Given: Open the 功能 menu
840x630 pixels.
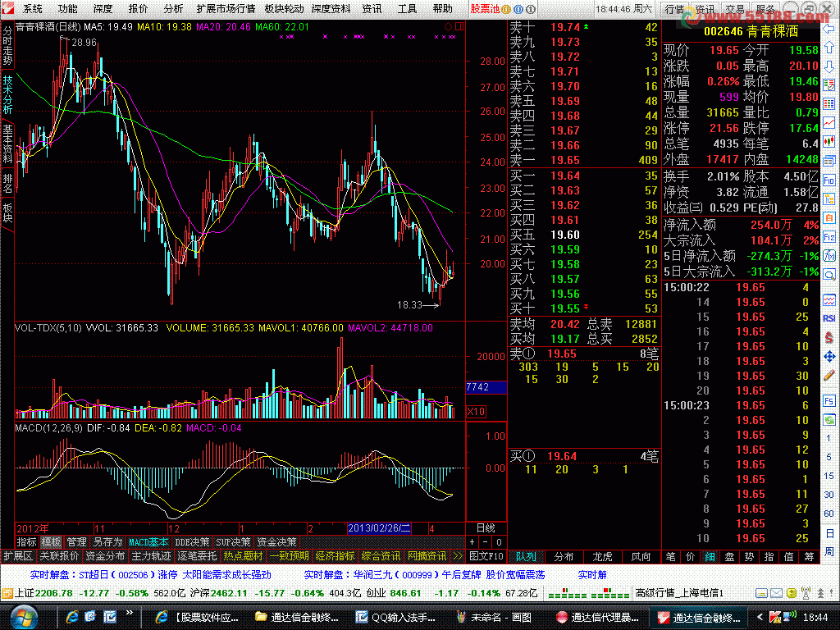Looking at the screenshot, I should coord(67,8).
